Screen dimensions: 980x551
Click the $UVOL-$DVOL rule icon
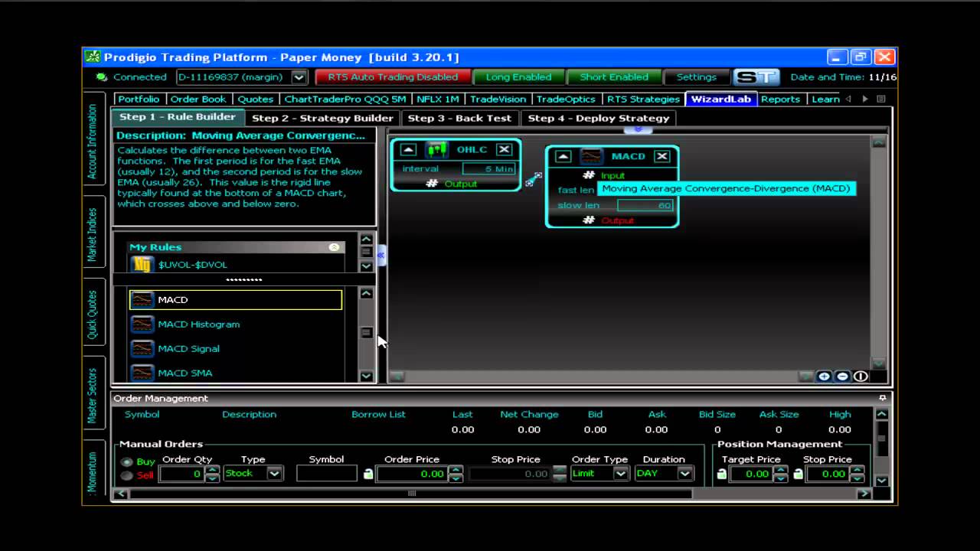[x=142, y=265]
